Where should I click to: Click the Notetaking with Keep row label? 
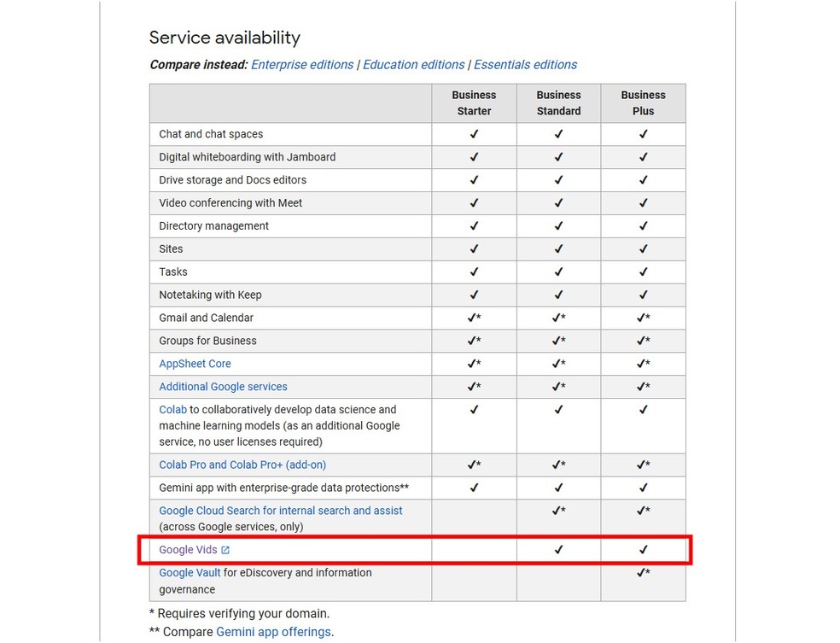[207, 295]
